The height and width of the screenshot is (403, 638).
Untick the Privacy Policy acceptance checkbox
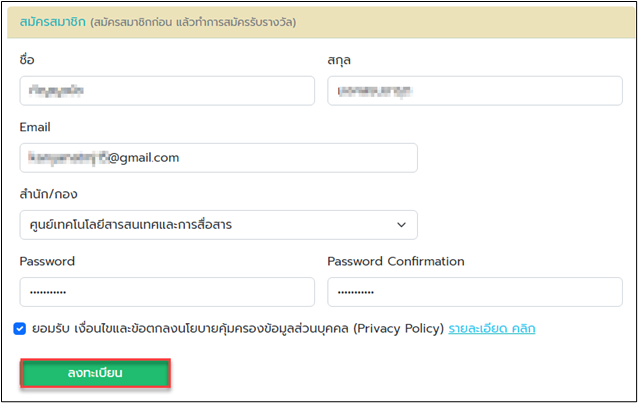tap(20, 329)
